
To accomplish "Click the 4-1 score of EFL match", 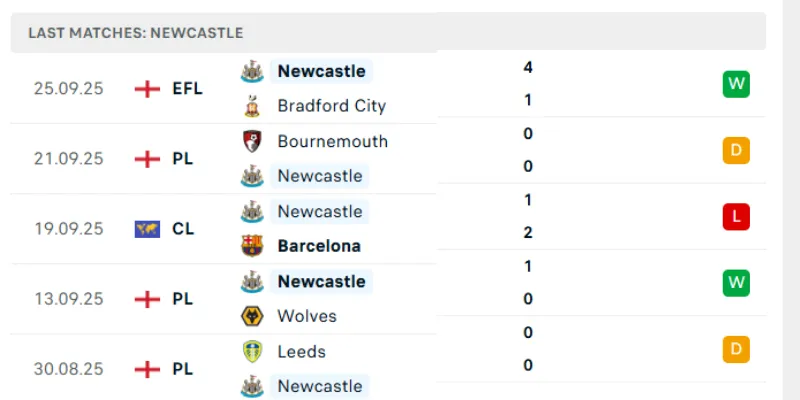I will (x=527, y=84).
